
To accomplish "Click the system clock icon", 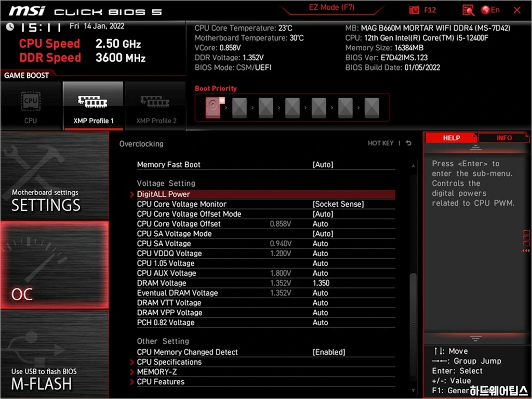I will pyautogui.click(x=10, y=26).
